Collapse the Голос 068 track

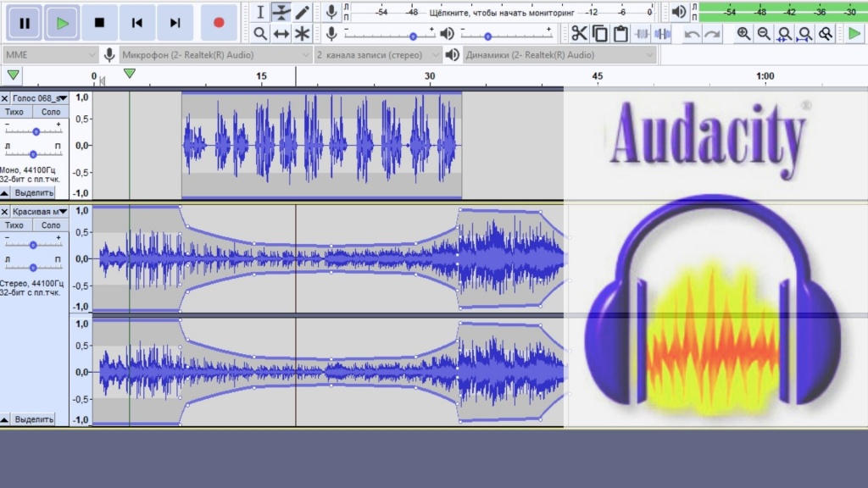4,192
